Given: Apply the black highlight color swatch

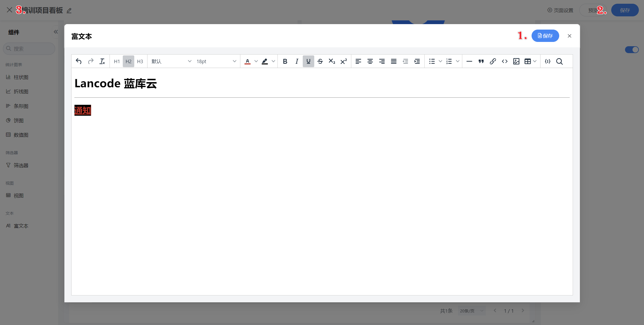Looking at the screenshot, I should pos(265,61).
